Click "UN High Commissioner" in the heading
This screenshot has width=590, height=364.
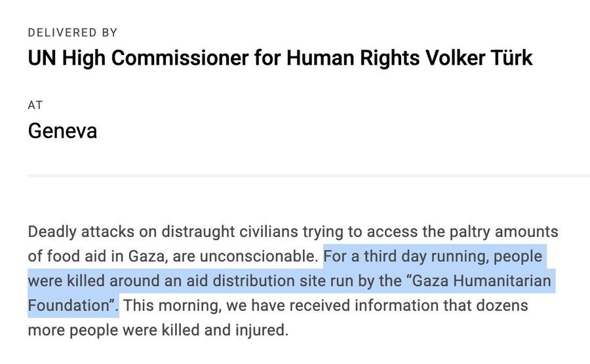click(x=138, y=59)
